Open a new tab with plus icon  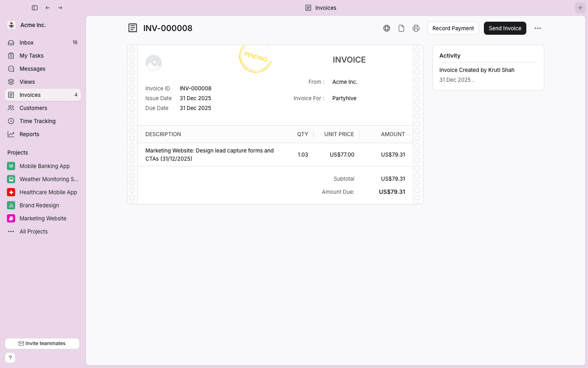pos(580,8)
